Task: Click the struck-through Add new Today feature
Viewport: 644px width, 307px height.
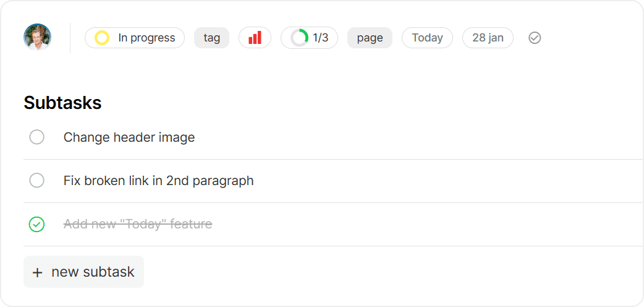Action: pyautogui.click(x=138, y=224)
